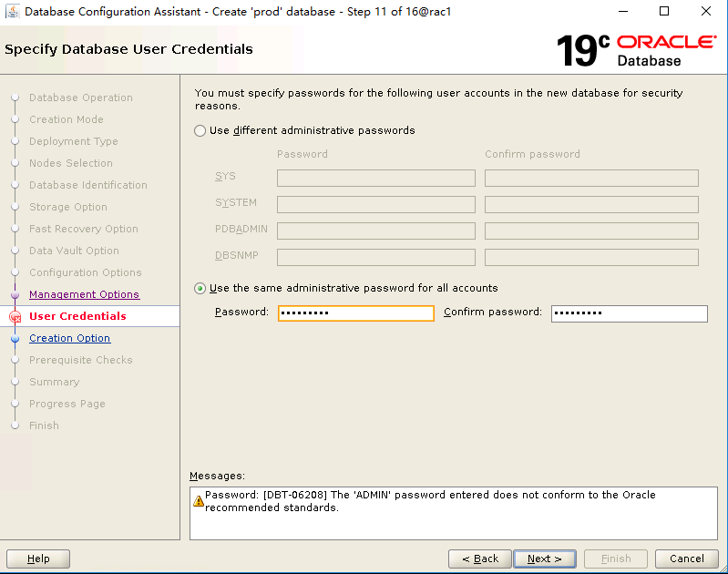Viewport: 728px width, 574px height.
Task: Minimize the Database Configuration Assistant window
Action: point(623,11)
